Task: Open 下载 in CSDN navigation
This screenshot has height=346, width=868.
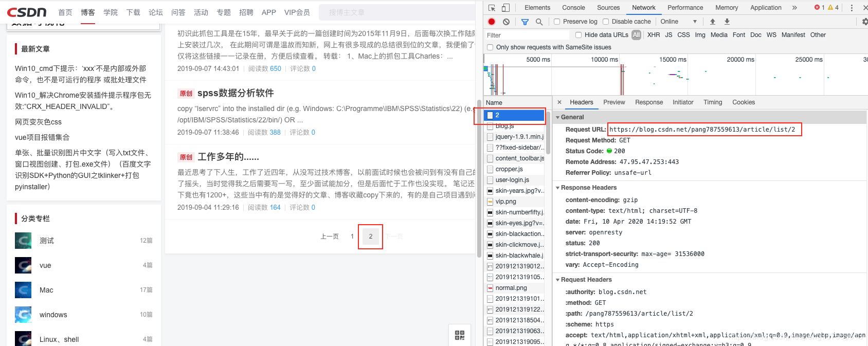Action: point(133,12)
